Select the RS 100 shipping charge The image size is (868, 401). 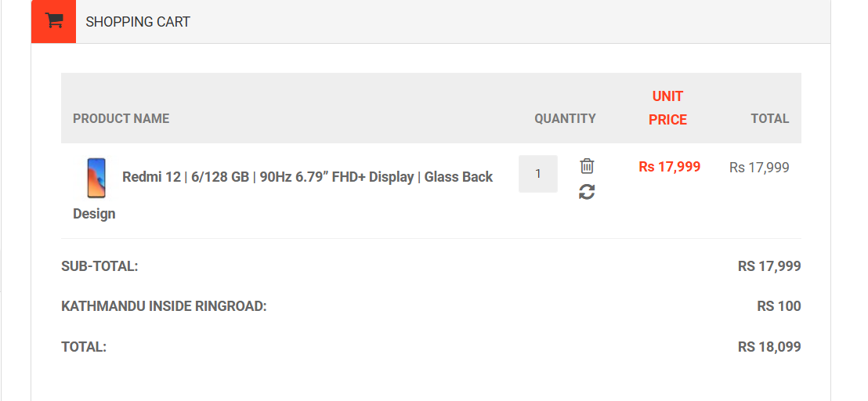(x=779, y=306)
